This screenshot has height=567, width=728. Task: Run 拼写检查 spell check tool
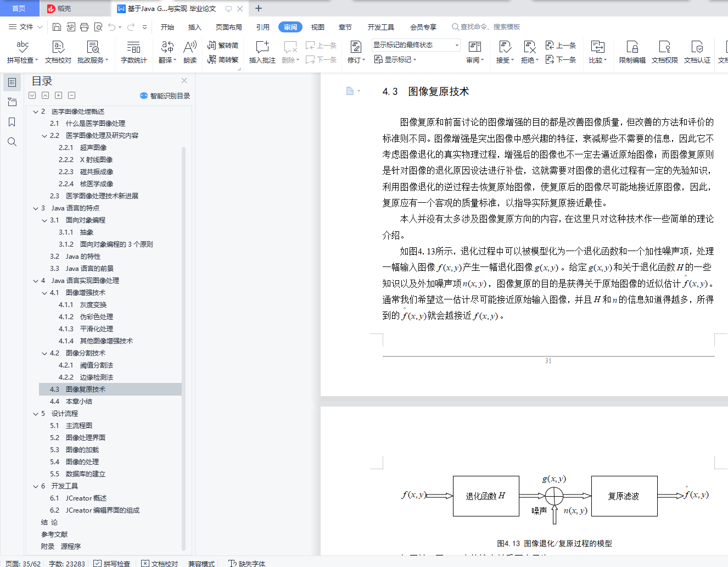point(23,52)
